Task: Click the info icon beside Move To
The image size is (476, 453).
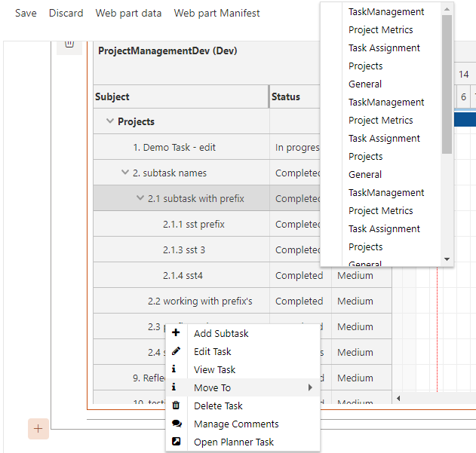Action: [x=174, y=387]
